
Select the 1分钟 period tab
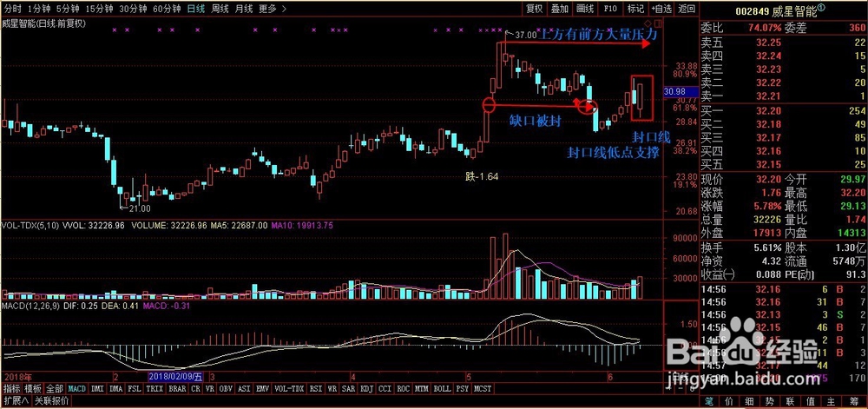point(38,9)
